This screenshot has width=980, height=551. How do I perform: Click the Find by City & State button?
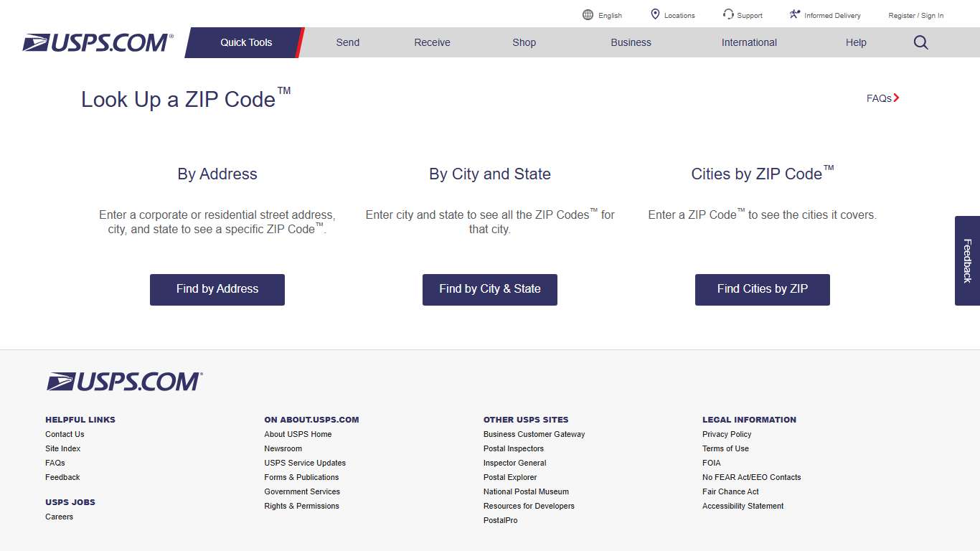(x=489, y=289)
